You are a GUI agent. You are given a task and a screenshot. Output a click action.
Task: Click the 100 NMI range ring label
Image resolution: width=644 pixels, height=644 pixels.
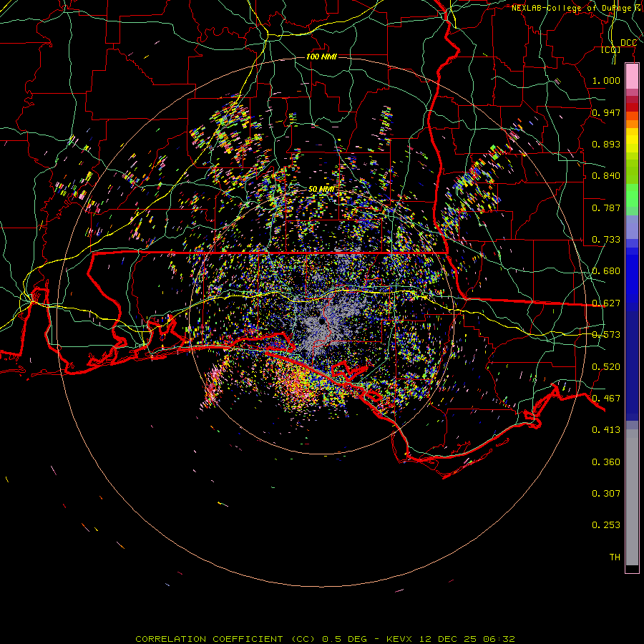click(321, 57)
